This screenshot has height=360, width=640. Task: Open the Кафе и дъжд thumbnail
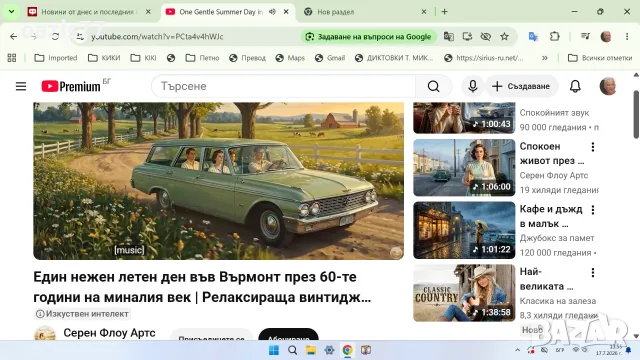pyautogui.click(x=464, y=230)
